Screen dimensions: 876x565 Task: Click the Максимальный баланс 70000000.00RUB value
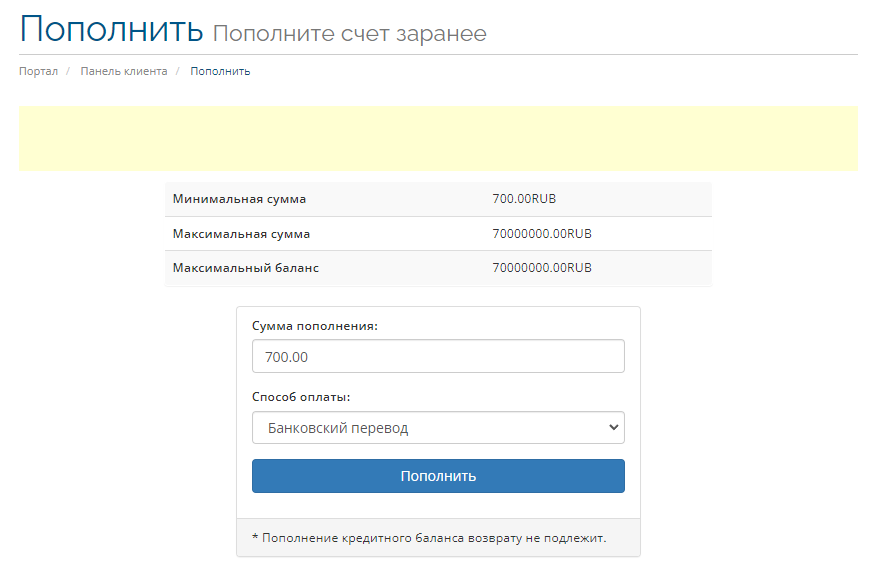542,268
